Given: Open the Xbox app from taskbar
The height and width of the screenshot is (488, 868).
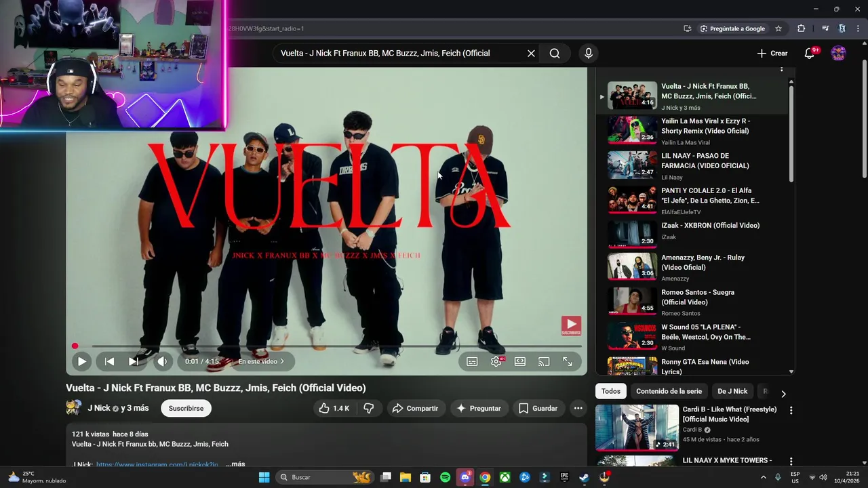Looking at the screenshot, I should tap(505, 477).
